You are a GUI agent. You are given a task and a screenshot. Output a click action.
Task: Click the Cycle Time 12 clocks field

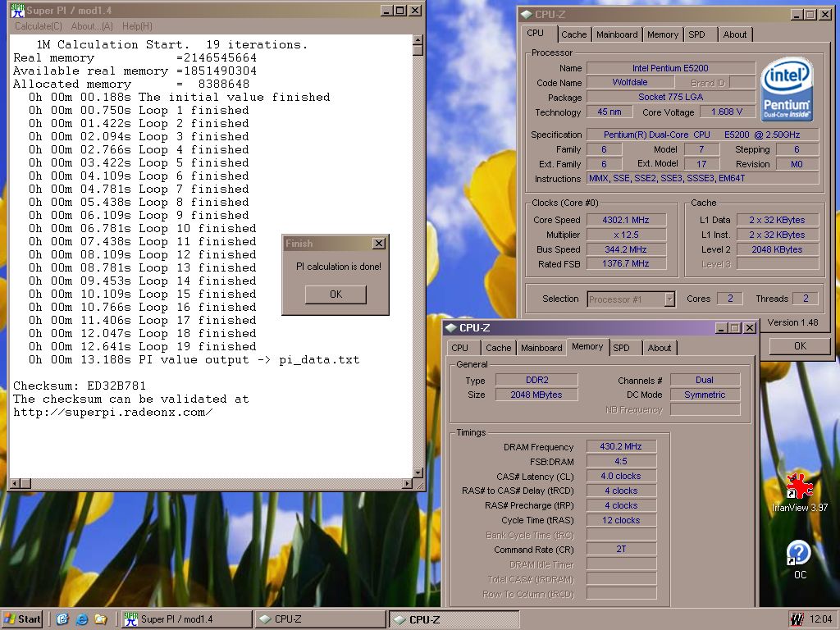point(621,519)
